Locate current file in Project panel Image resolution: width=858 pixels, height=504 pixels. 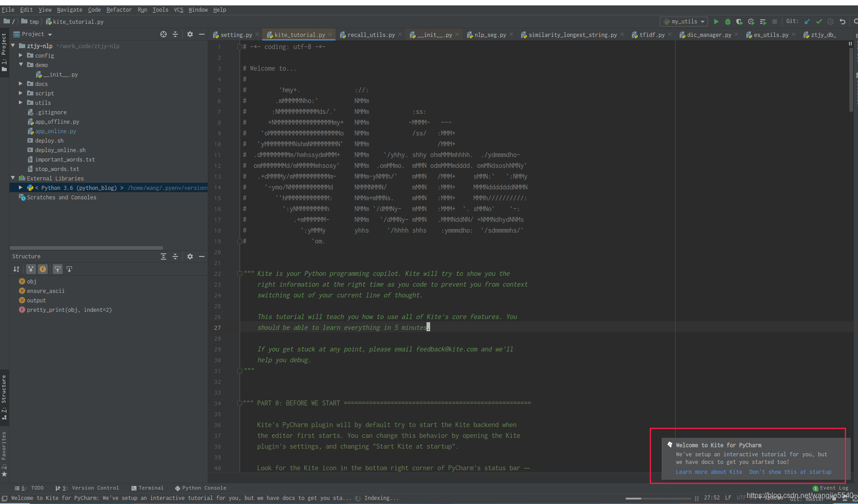click(163, 34)
